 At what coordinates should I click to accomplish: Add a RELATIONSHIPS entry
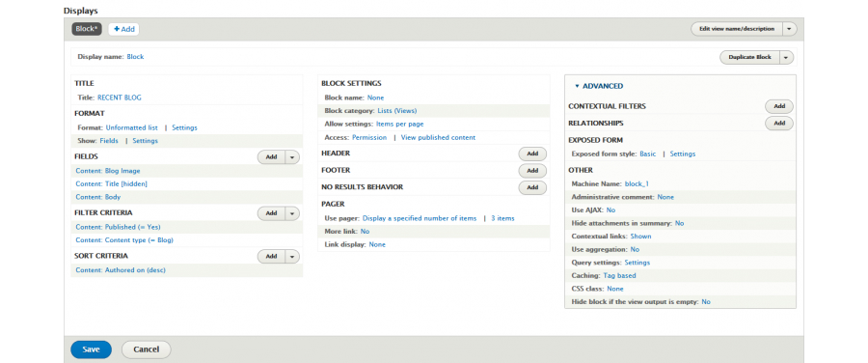tap(779, 124)
